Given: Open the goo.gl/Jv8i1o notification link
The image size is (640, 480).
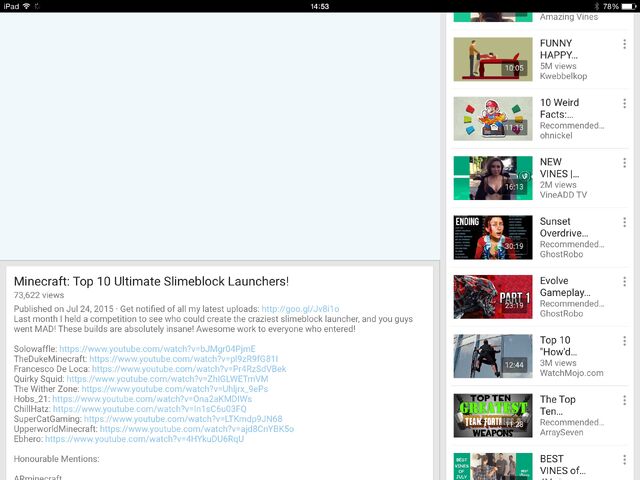Looking at the screenshot, I should 300,309.
